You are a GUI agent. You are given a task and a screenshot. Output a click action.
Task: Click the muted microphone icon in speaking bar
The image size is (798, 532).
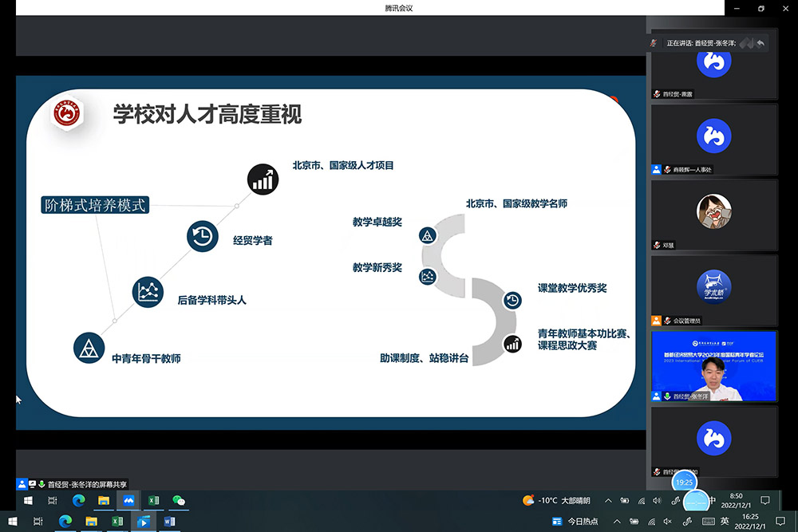click(654, 43)
